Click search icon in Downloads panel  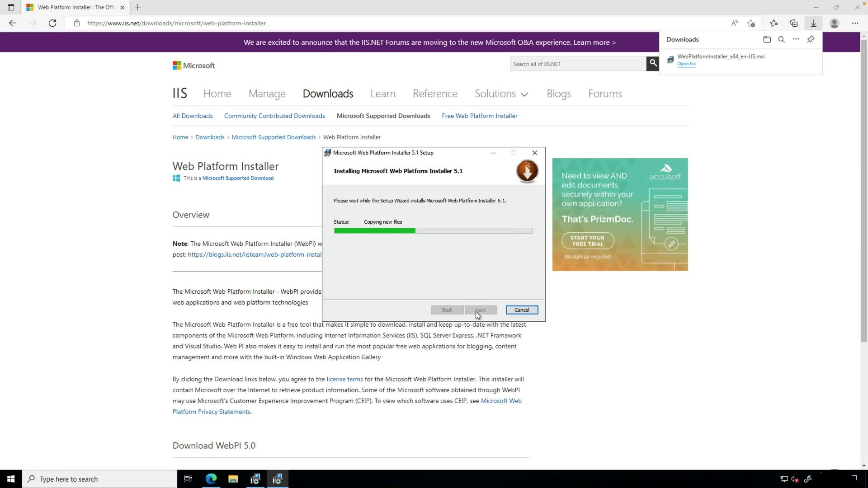click(x=781, y=39)
